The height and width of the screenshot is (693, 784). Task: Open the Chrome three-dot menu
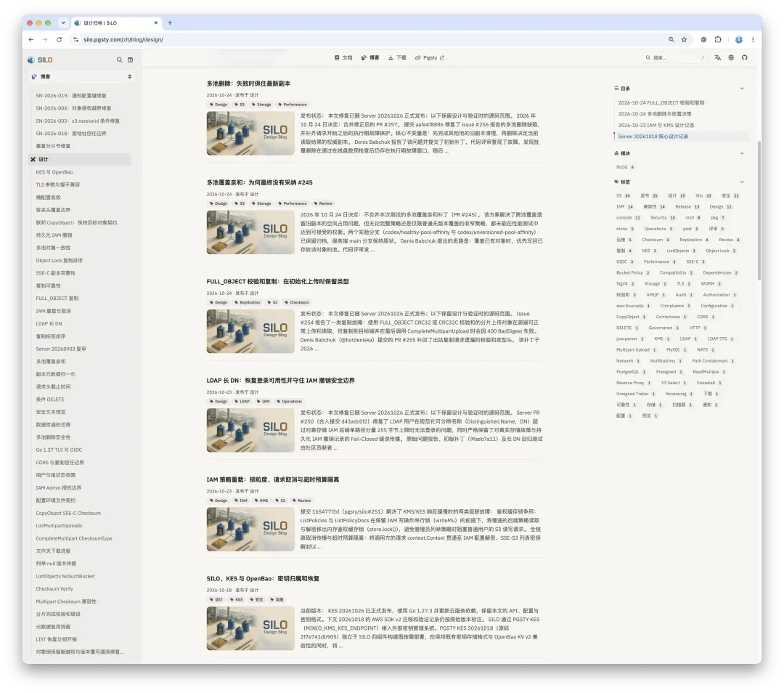coord(753,39)
